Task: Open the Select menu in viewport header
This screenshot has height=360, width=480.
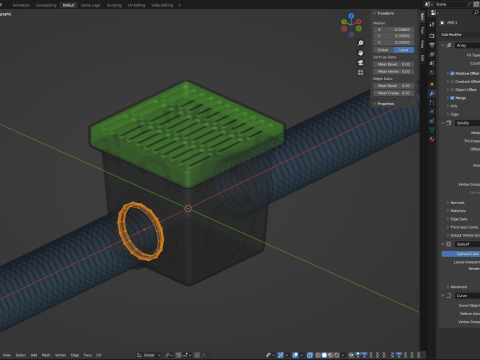Action: pyautogui.click(x=21, y=355)
